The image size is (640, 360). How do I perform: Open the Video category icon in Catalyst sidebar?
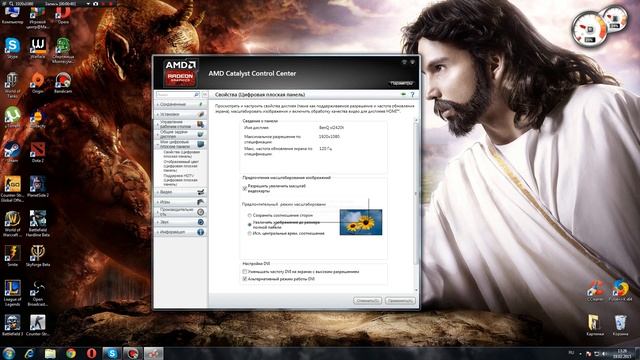coord(200,192)
